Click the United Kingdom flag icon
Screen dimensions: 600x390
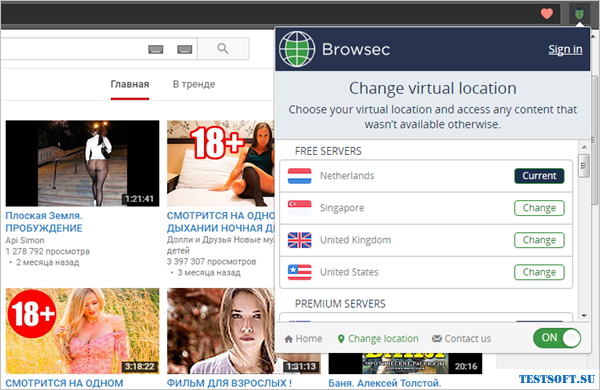pyautogui.click(x=300, y=240)
